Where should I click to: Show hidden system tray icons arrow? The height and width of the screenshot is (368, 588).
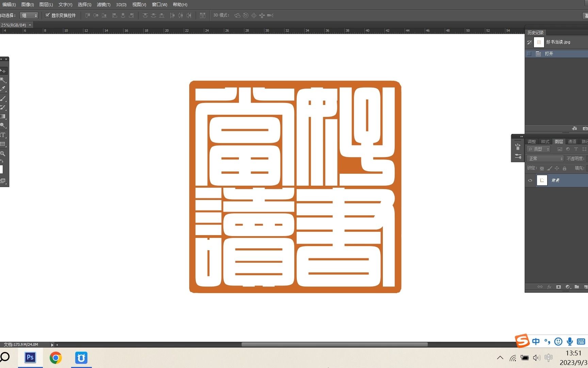click(500, 358)
